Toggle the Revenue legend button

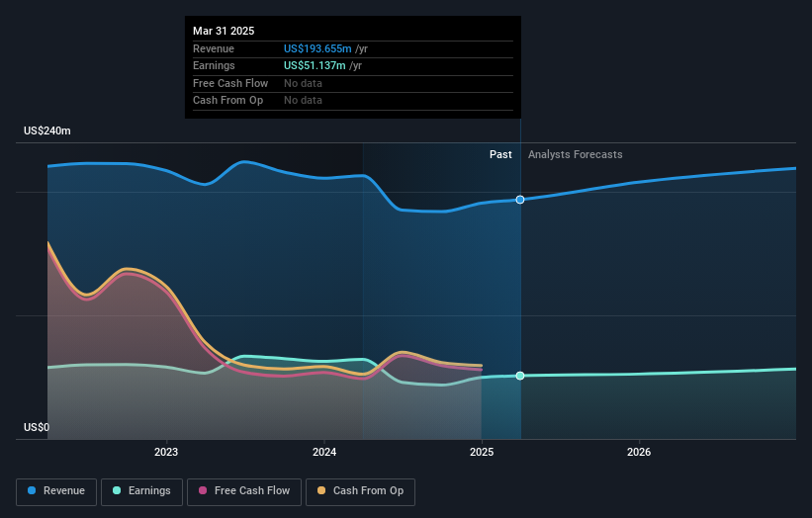click(x=56, y=491)
